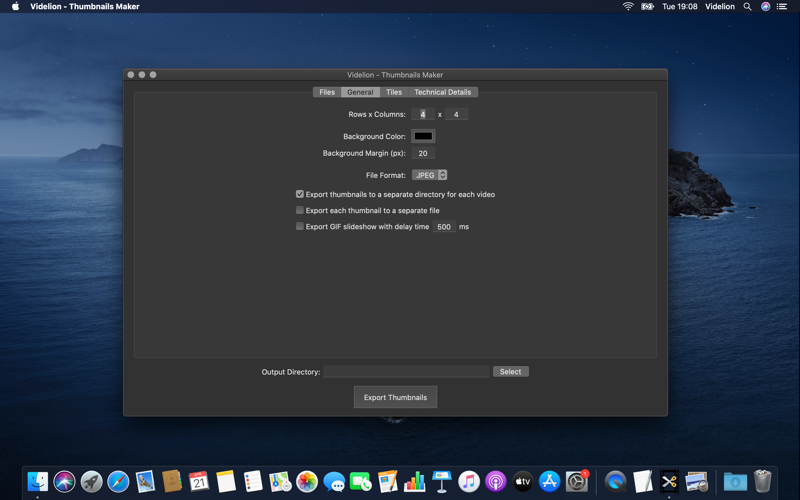
Task: Open Finder from the dock
Action: pyautogui.click(x=38, y=481)
